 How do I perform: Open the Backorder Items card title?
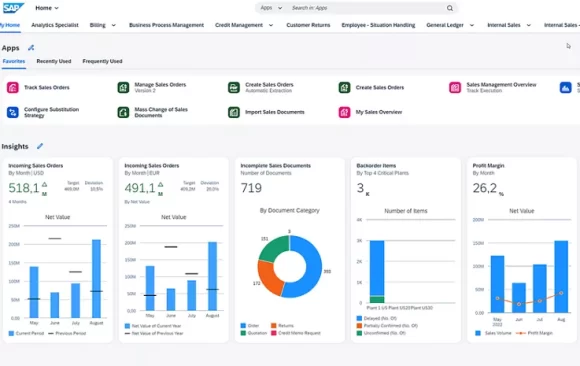pos(376,166)
